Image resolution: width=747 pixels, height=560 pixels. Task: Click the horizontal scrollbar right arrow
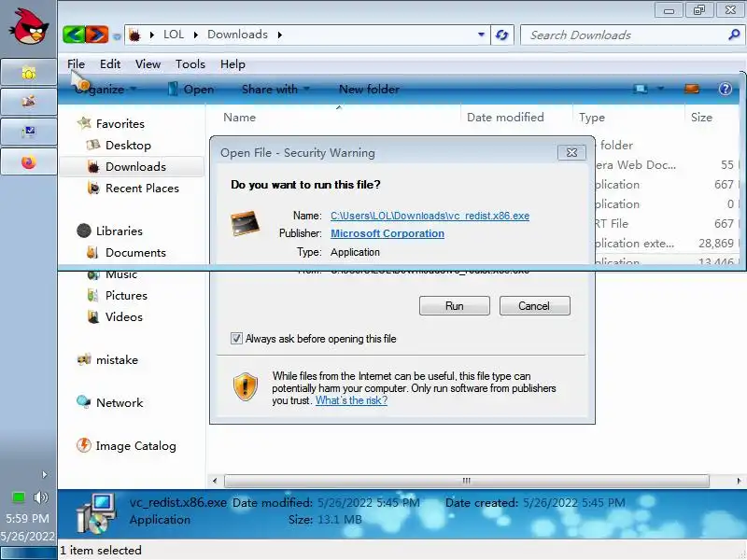coord(739,481)
